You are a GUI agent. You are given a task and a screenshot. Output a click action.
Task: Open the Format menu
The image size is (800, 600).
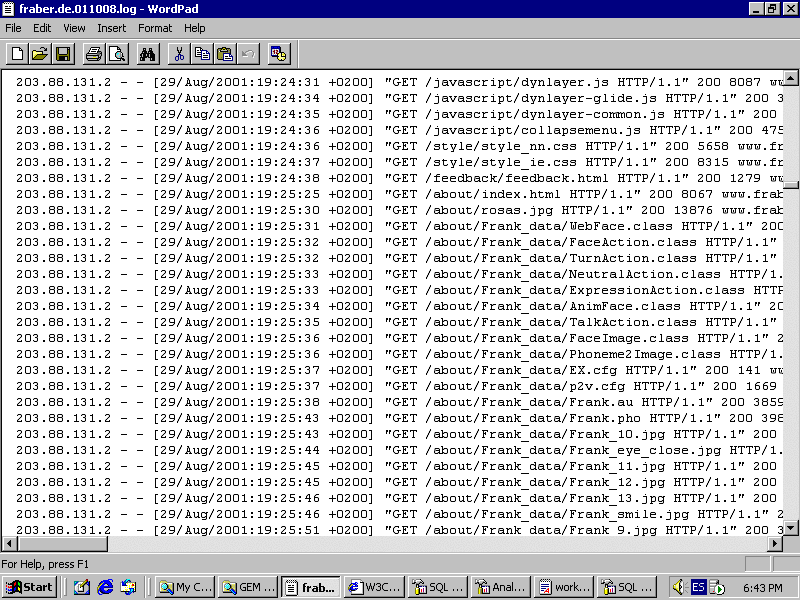coord(155,28)
